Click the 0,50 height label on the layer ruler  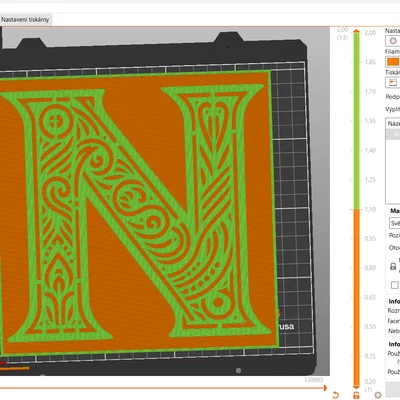[370, 327]
